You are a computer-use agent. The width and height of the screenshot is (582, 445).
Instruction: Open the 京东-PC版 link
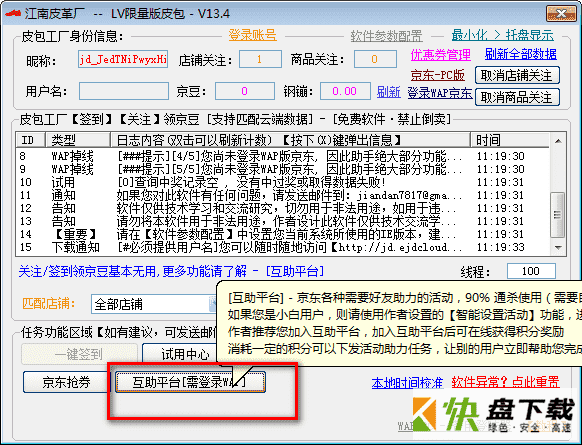438,75
